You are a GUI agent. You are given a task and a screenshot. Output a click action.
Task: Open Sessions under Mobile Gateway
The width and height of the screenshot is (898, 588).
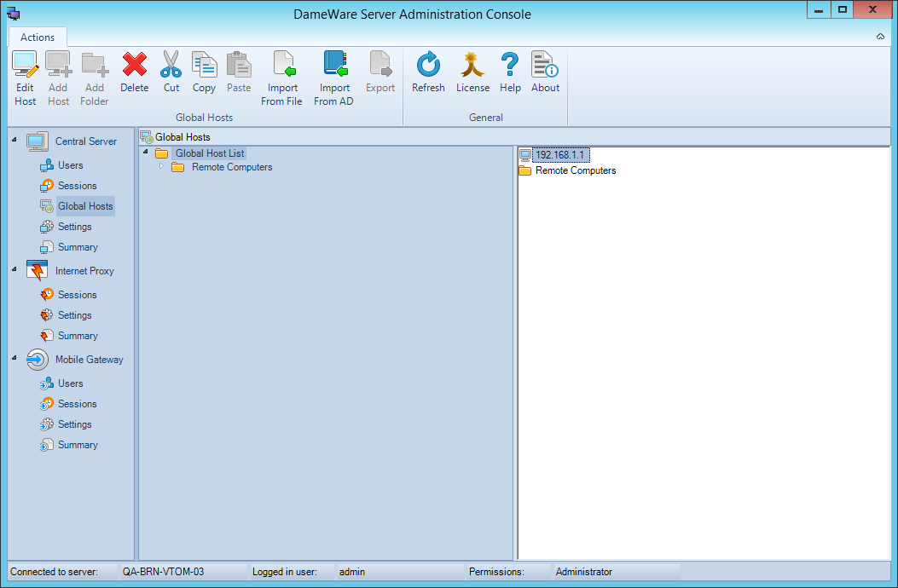point(78,404)
